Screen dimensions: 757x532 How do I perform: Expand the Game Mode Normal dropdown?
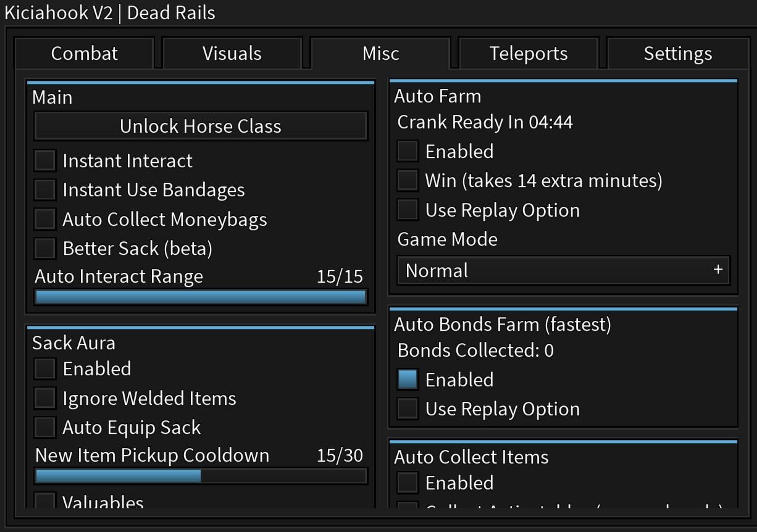[x=563, y=270]
